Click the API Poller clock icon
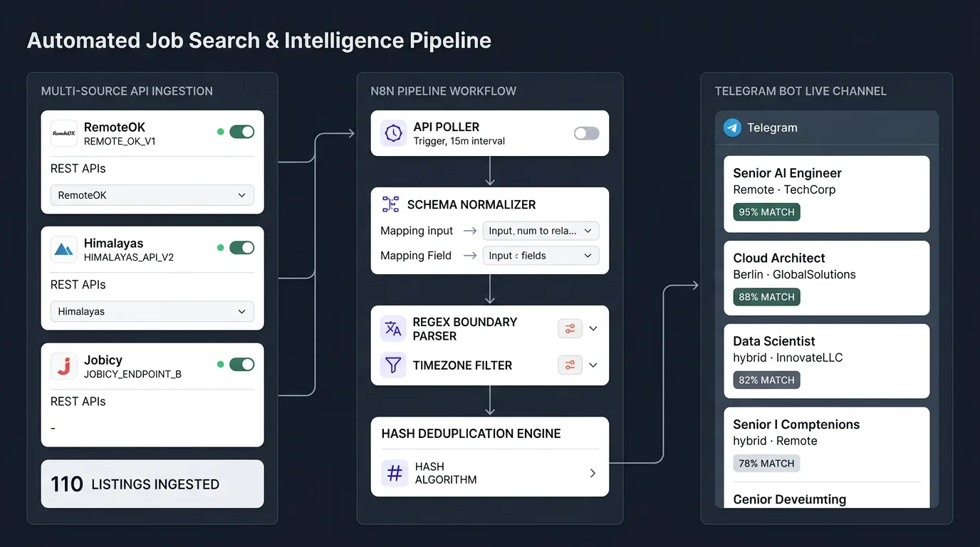 393,133
